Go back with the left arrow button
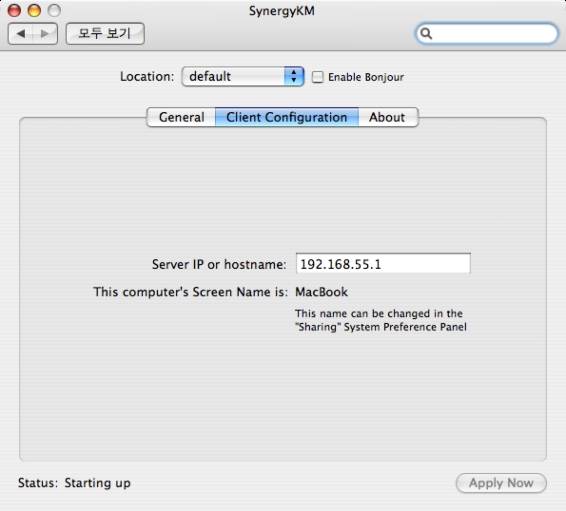The height and width of the screenshot is (511, 566). [x=21, y=34]
